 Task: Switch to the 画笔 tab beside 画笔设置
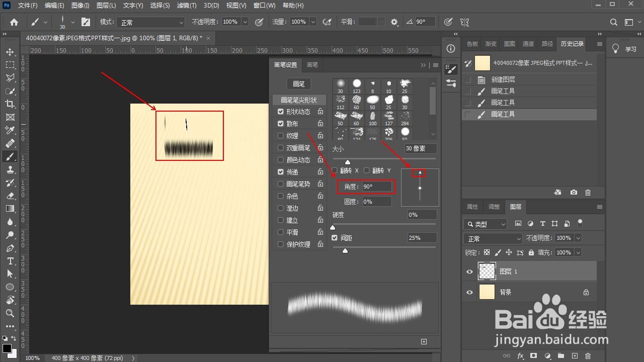pos(312,65)
